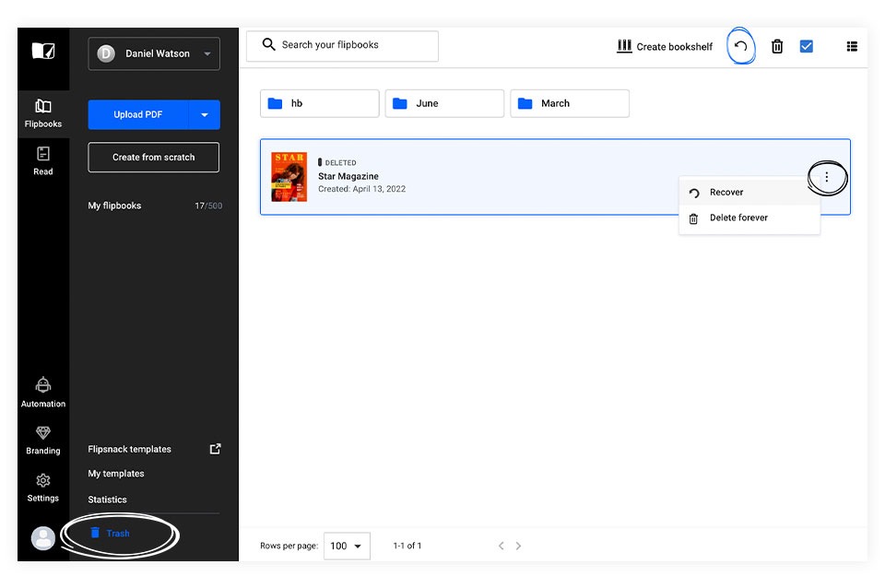Toggle the select all checkbox

click(x=806, y=46)
